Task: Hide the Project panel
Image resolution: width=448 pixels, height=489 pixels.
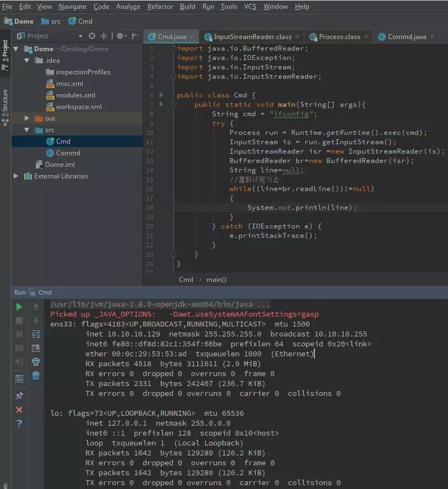Action: pyautogui.click(x=135, y=36)
